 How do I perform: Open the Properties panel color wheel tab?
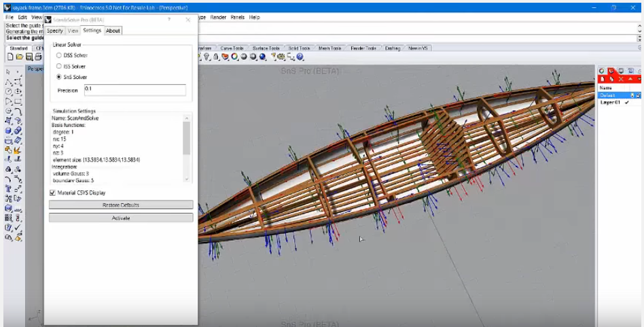(x=602, y=71)
